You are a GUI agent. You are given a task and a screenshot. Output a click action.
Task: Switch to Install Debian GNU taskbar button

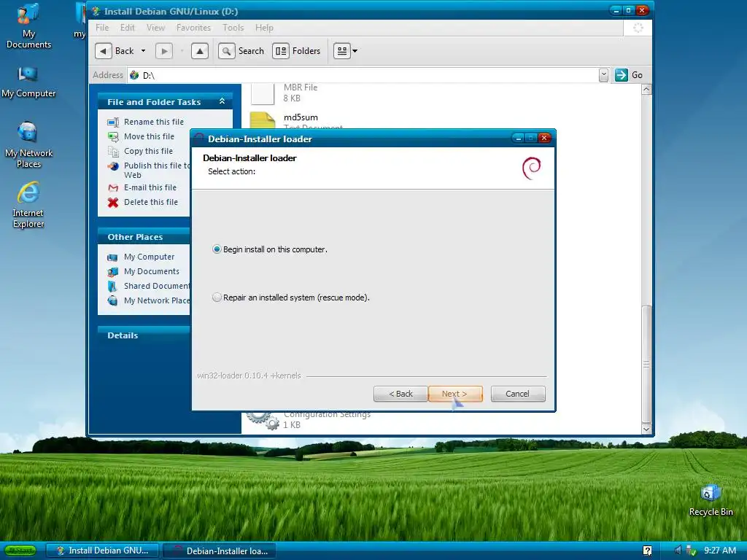(103, 551)
